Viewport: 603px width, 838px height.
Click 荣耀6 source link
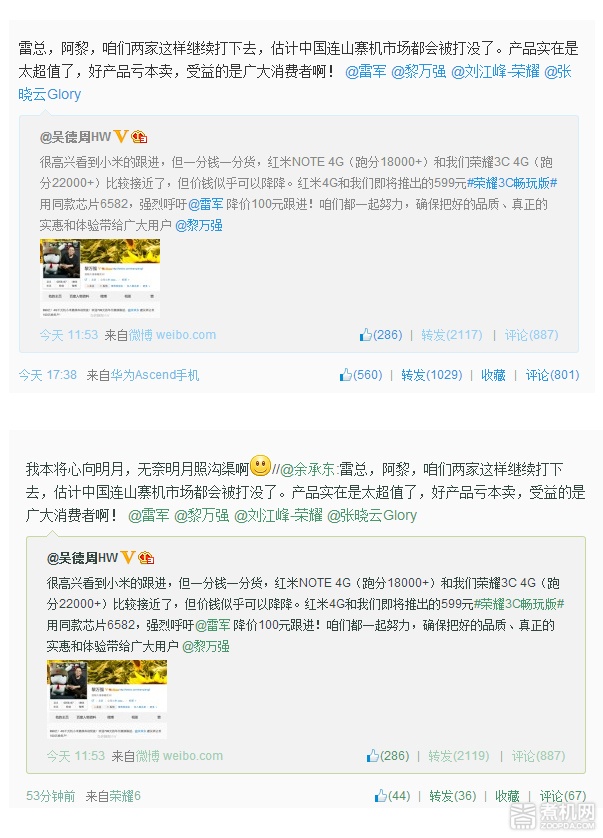pos(125,796)
